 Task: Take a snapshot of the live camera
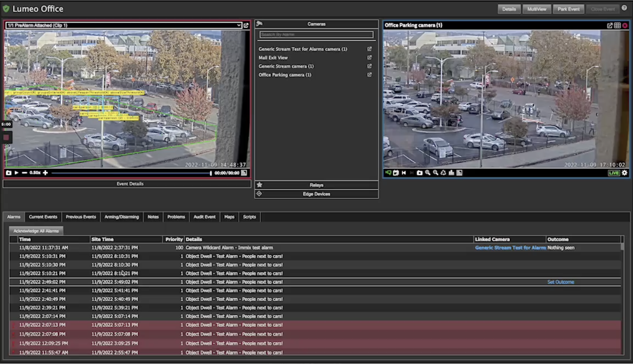click(x=419, y=173)
